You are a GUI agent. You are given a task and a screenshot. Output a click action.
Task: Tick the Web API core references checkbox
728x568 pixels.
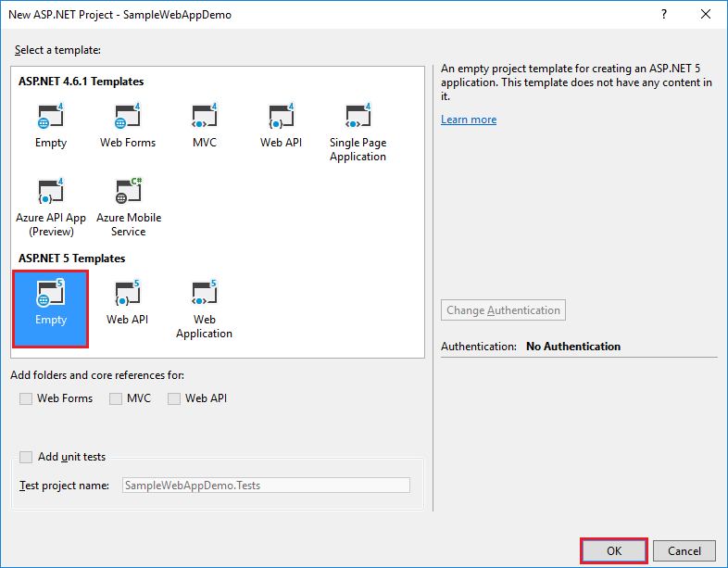pyautogui.click(x=174, y=398)
